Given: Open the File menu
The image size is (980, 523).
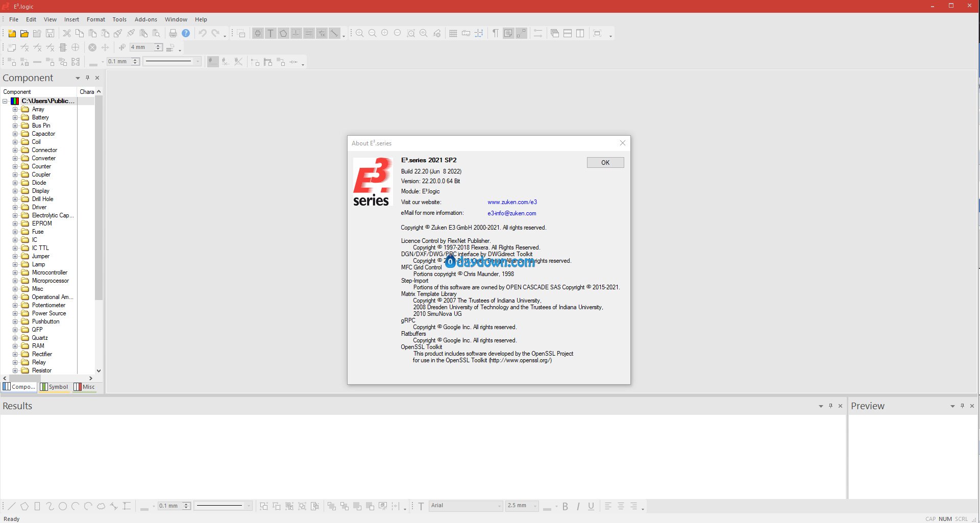Looking at the screenshot, I should tap(14, 19).
